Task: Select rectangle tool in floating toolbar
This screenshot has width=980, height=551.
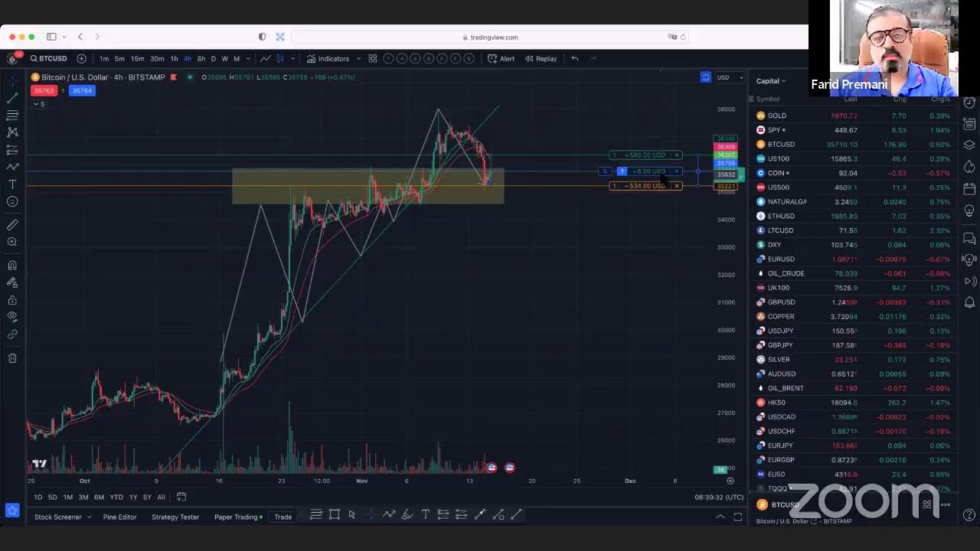Action: [x=335, y=514]
